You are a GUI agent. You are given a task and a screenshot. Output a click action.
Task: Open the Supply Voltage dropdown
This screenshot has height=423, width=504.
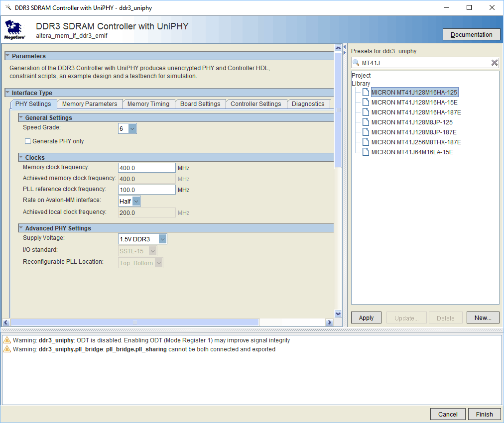point(162,239)
